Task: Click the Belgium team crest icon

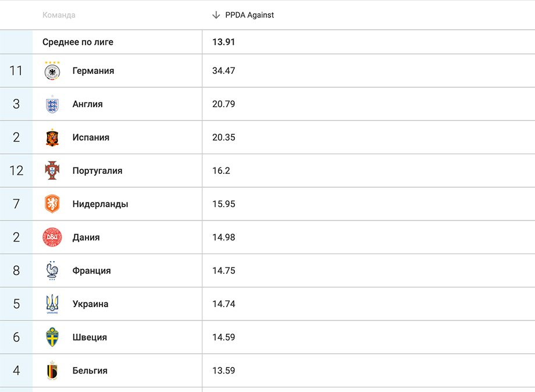Action: (x=52, y=370)
